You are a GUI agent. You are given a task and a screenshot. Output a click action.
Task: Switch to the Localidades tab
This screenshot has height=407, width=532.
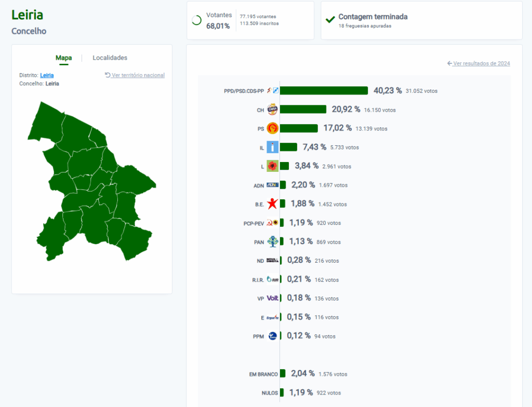click(x=110, y=58)
